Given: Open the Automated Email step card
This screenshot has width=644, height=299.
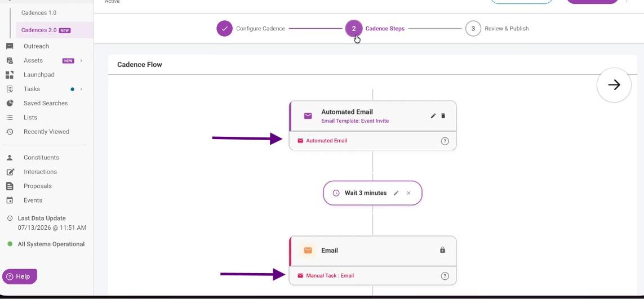Looking at the screenshot, I should click(372, 116).
